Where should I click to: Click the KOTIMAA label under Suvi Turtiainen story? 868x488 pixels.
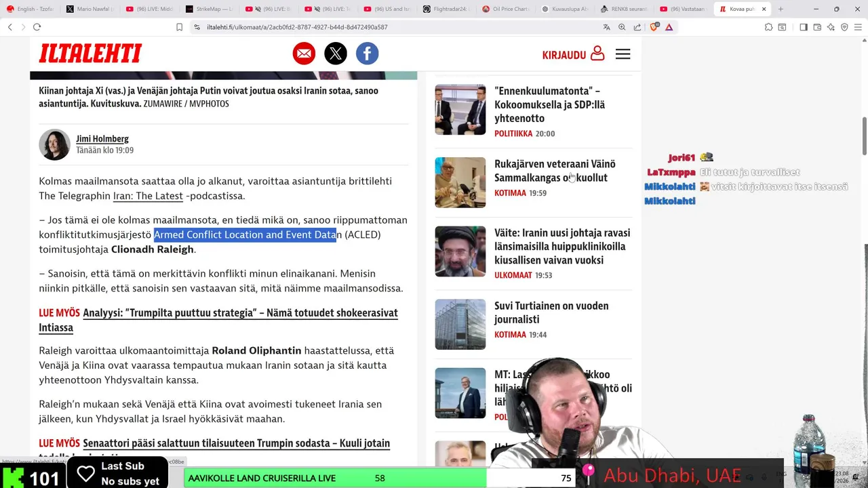point(510,335)
